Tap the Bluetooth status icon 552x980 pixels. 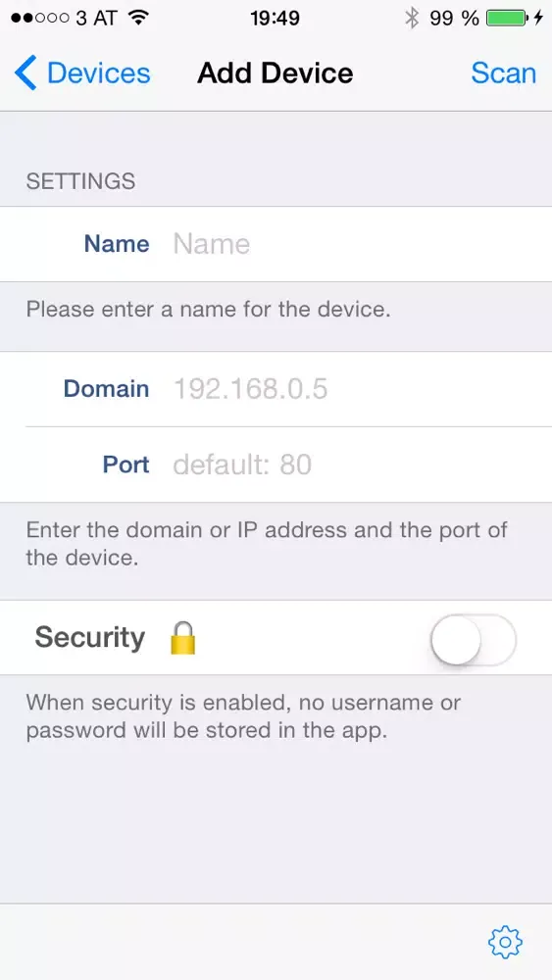click(412, 18)
